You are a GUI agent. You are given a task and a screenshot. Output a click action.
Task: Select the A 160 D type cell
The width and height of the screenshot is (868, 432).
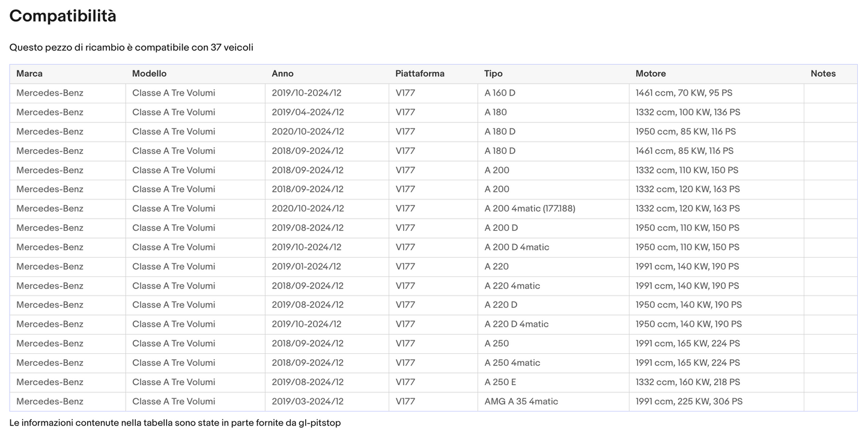tap(500, 93)
